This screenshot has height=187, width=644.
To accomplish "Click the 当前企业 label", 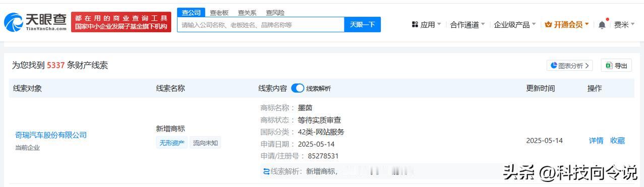I will 27,148.
